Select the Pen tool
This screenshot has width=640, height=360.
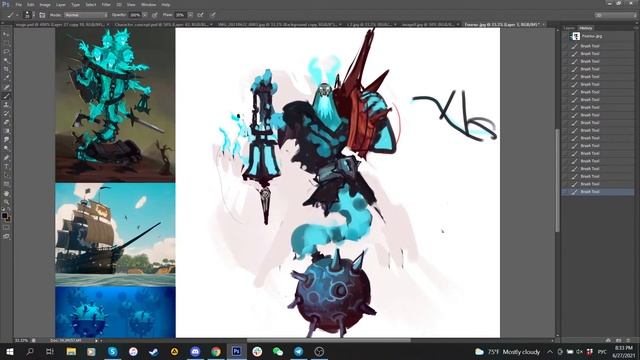[6, 158]
